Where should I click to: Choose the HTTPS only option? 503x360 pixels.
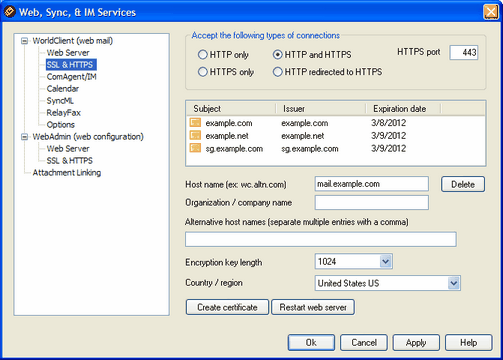click(x=203, y=72)
